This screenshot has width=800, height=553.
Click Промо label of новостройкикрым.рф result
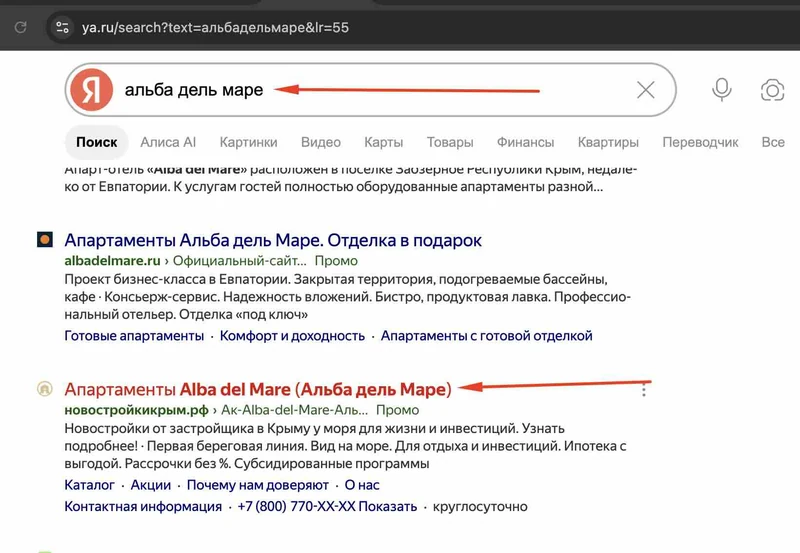click(397, 410)
